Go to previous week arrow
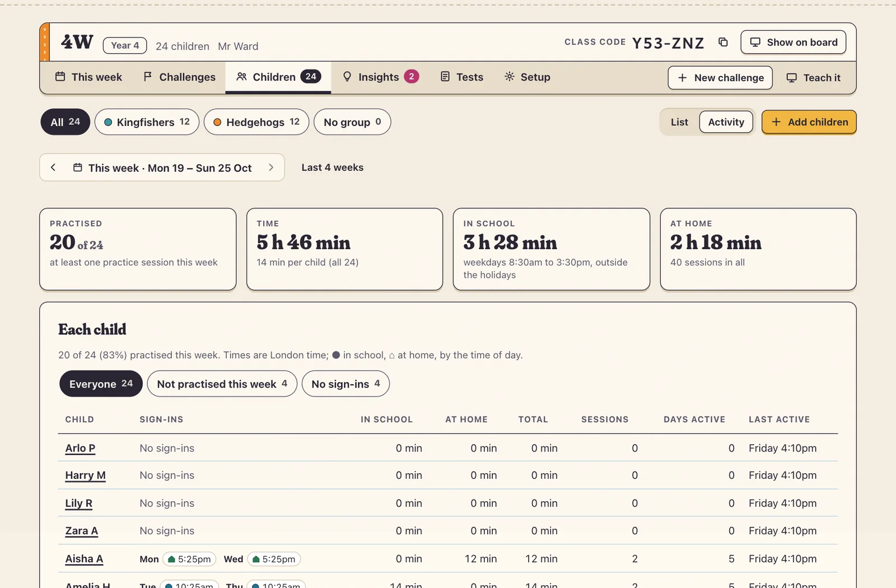 coord(53,167)
